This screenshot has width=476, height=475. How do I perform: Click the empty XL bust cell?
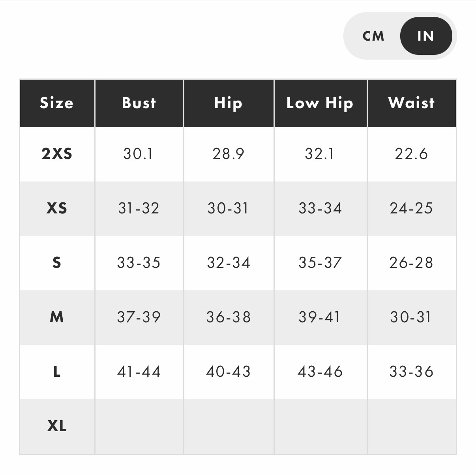[x=139, y=426]
